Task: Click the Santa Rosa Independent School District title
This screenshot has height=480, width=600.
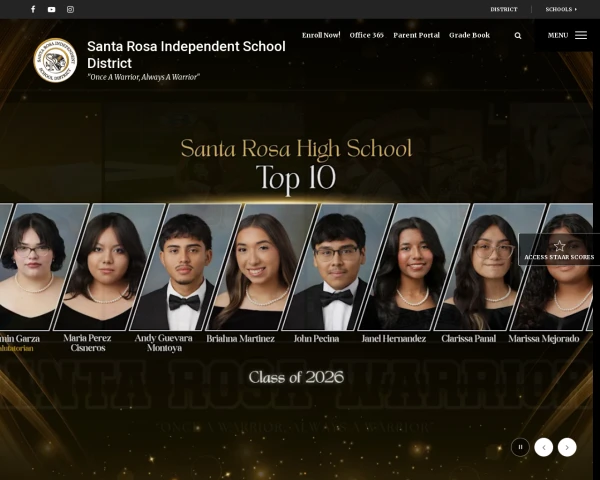Action: [x=186, y=55]
